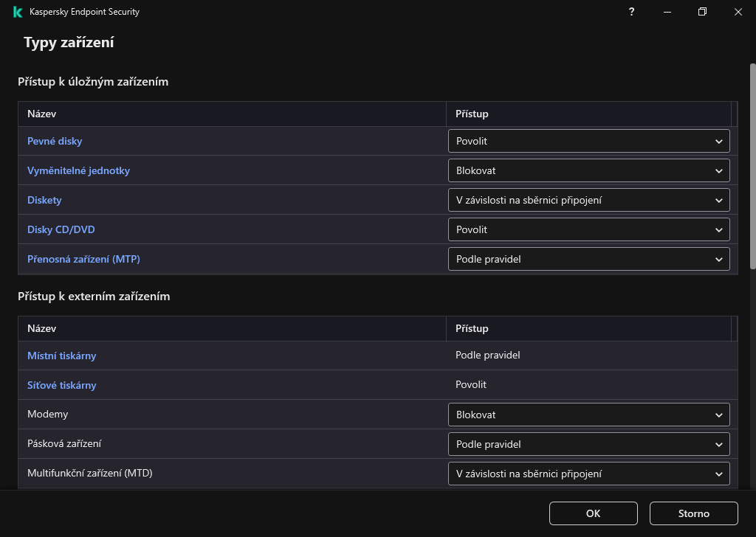Cancel changes with the Storno button
Viewport: 756px width, 537px height.
tap(693, 513)
